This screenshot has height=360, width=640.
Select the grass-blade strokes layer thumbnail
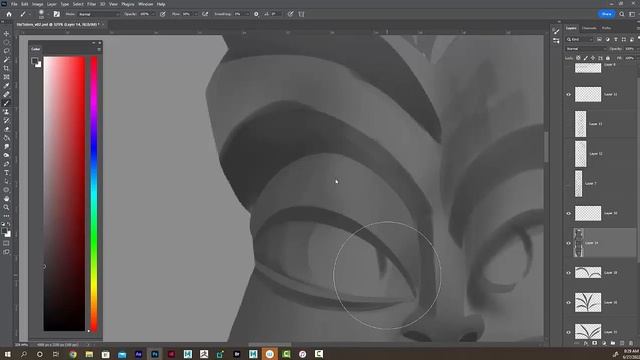(588, 302)
